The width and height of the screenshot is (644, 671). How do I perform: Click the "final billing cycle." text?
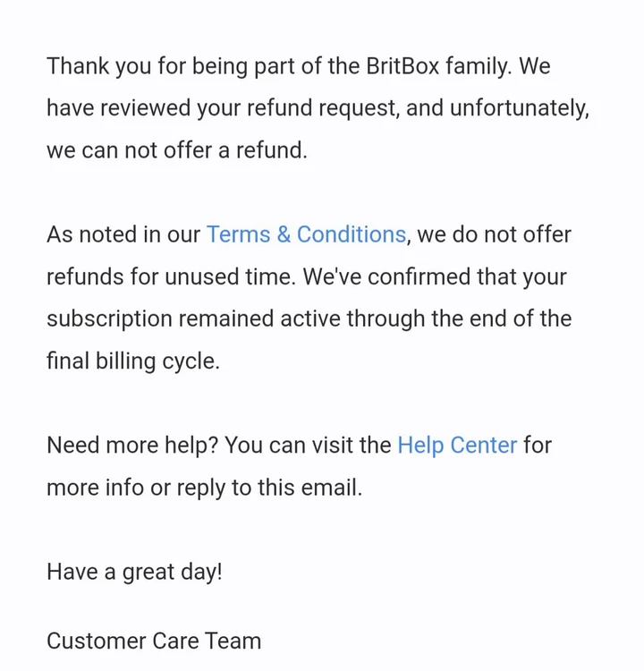pyautogui.click(x=132, y=362)
